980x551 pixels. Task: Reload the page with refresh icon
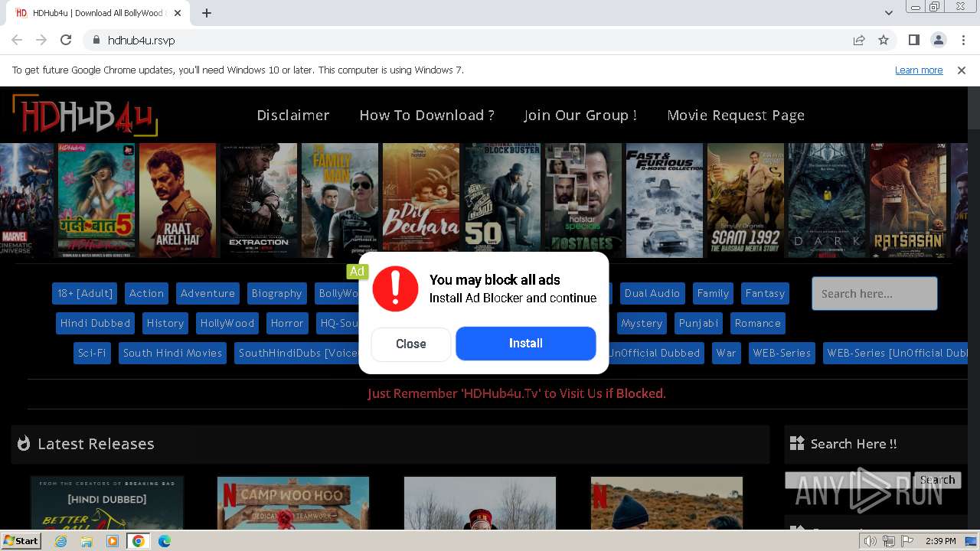pyautogui.click(x=66, y=40)
